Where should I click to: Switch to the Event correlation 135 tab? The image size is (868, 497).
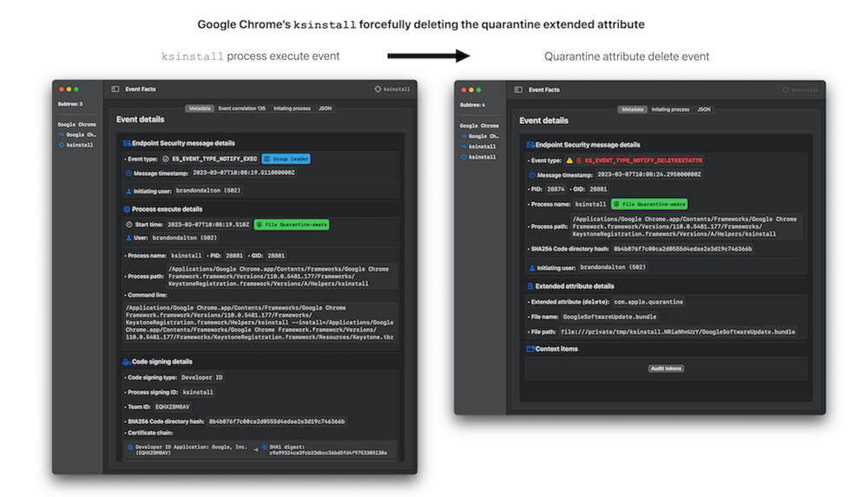click(241, 108)
